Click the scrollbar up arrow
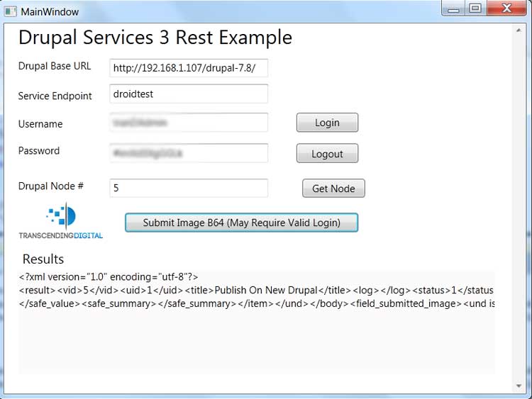The width and height of the screenshot is (532, 399). [x=519, y=30]
